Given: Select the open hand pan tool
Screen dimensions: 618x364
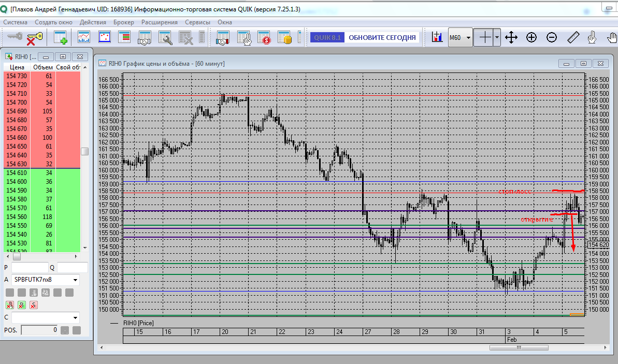Looking at the screenshot, I should [x=612, y=37].
